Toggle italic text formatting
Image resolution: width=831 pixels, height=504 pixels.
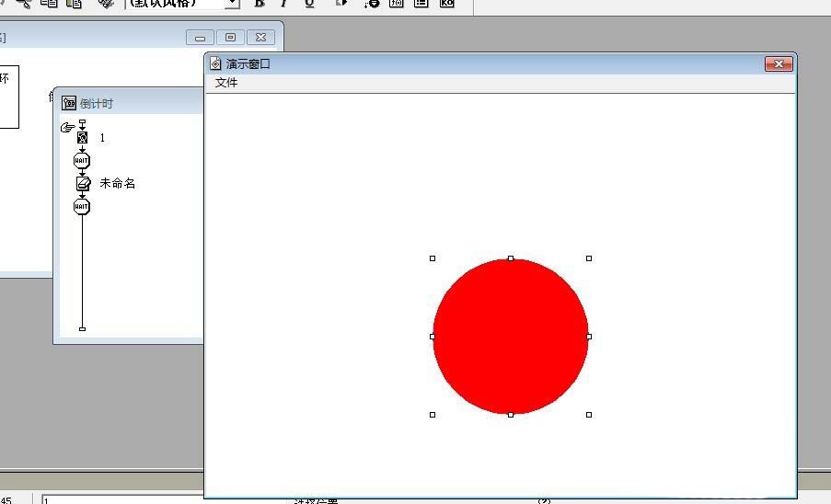coord(284,4)
